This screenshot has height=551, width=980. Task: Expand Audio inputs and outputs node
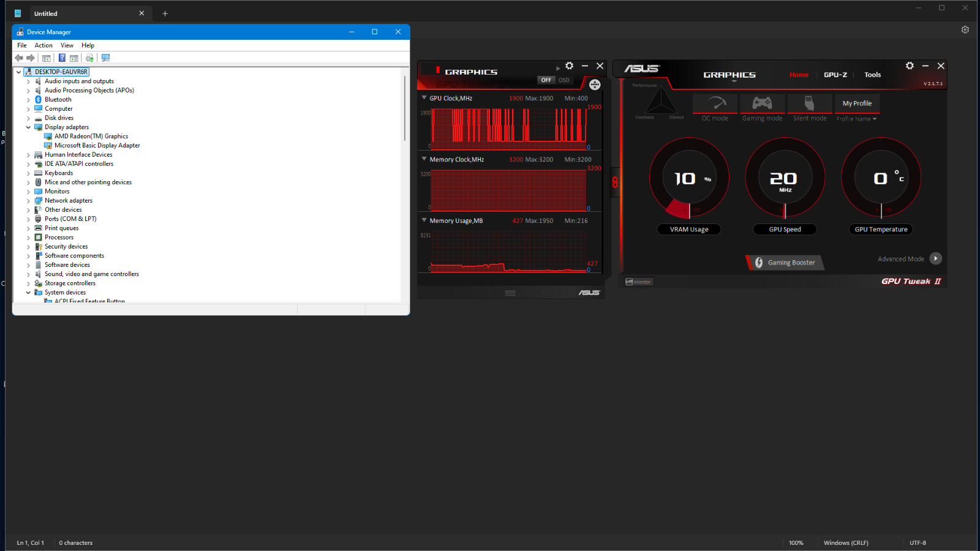coord(28,81)
